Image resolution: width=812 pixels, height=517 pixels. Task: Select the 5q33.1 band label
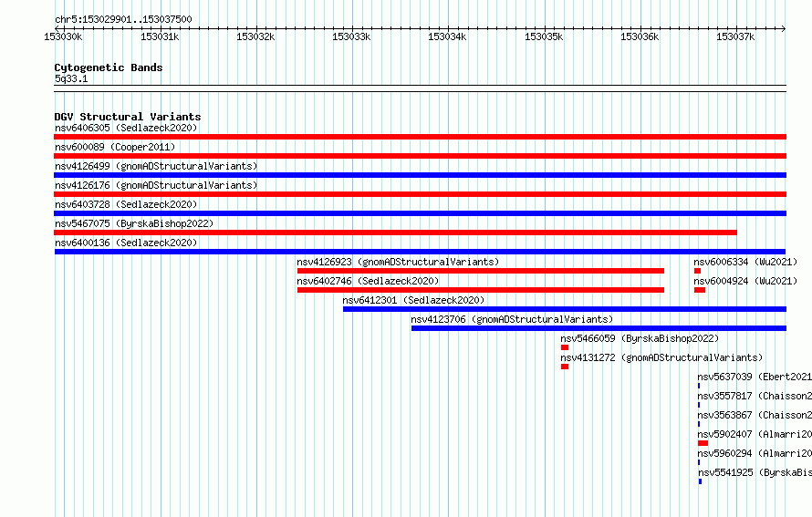(71, 78)
